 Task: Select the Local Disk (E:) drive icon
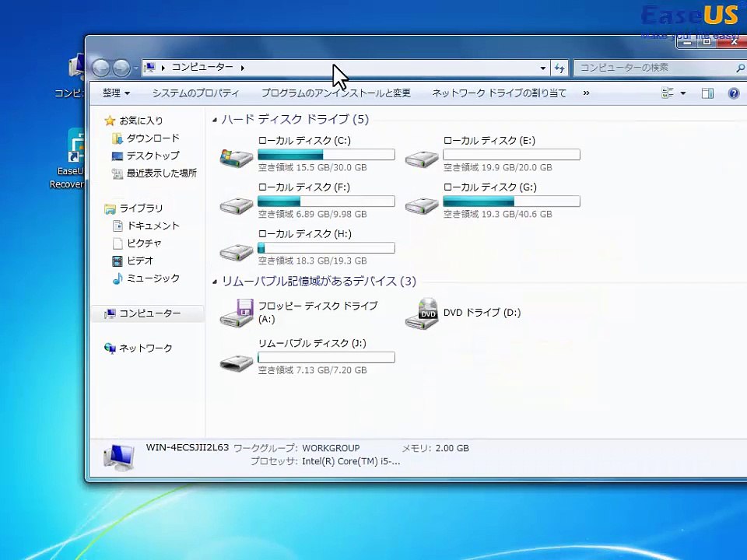[422, 158]
